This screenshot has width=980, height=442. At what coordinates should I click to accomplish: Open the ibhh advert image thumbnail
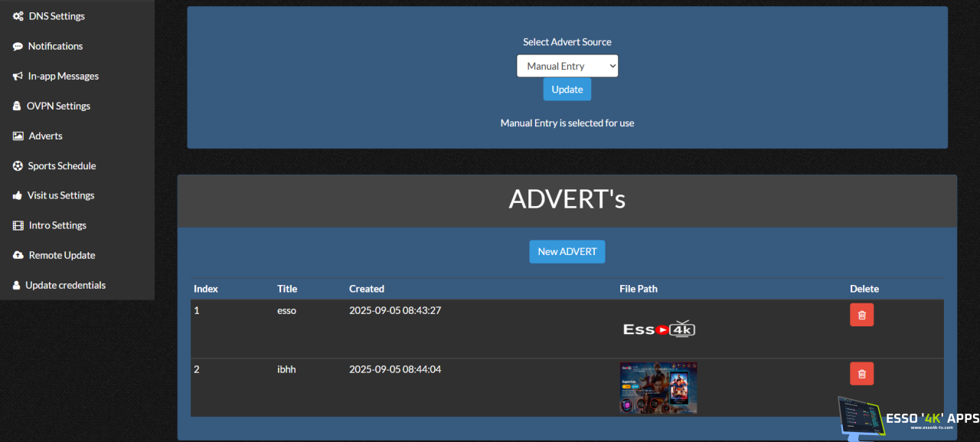pyautogui.click(x=658, y=388)
